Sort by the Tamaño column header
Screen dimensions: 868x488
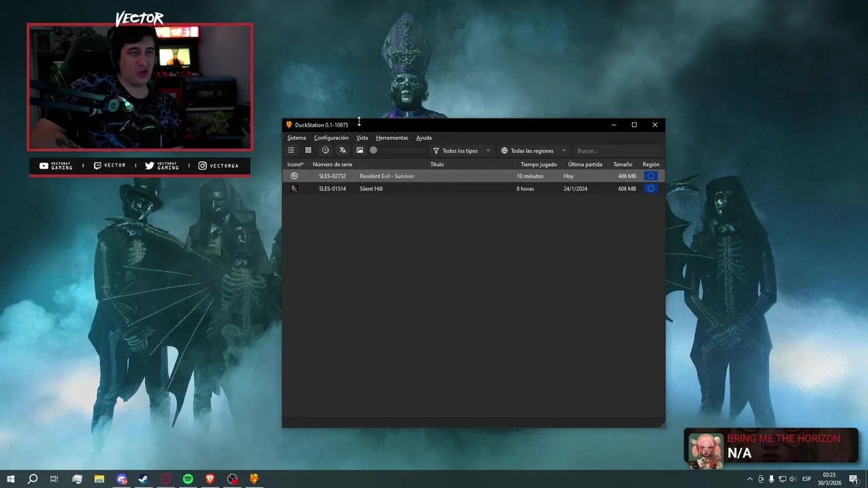click(623, 164)
